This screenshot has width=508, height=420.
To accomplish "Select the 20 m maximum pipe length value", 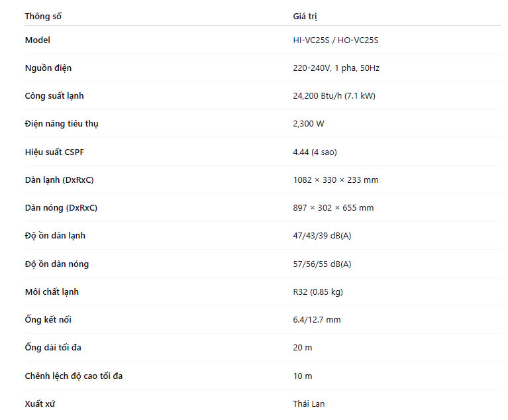I will [x=303, y=348].
